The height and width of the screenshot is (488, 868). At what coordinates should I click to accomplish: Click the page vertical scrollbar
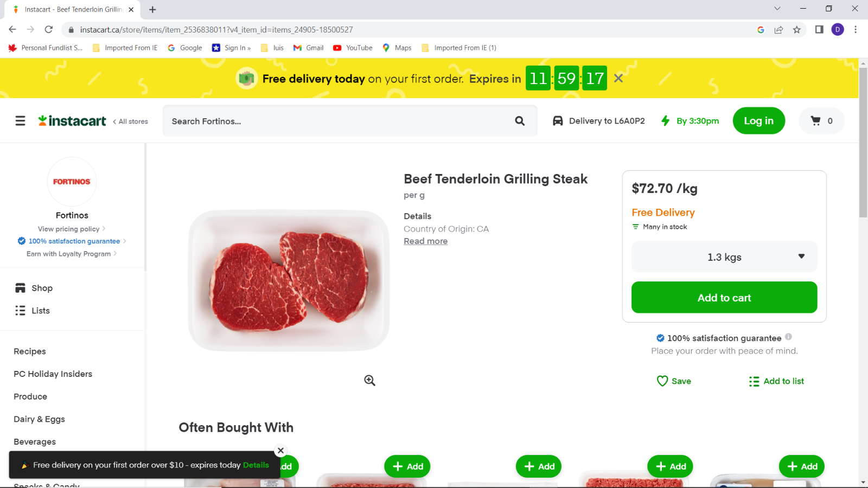click(x=863, y=142)
